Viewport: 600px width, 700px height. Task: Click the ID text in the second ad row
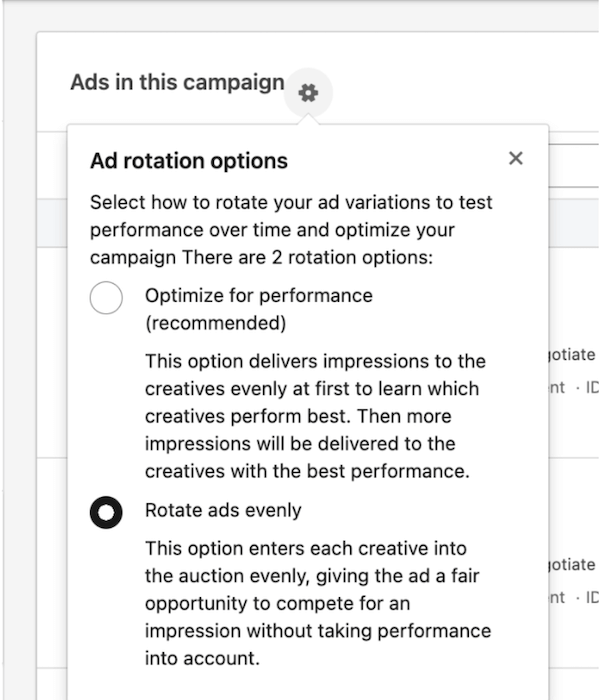590,597
